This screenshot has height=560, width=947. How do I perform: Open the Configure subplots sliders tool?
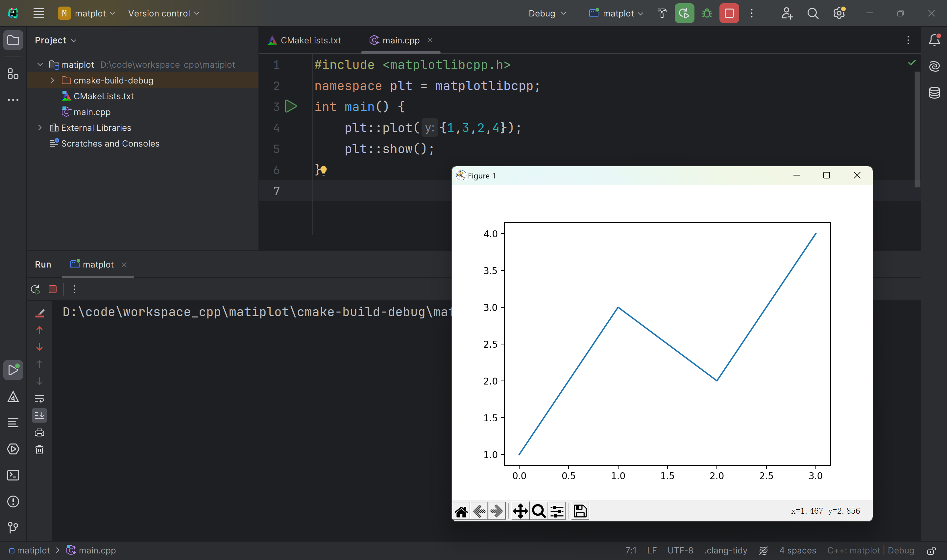pyautogui.click(x=557, y=511)
